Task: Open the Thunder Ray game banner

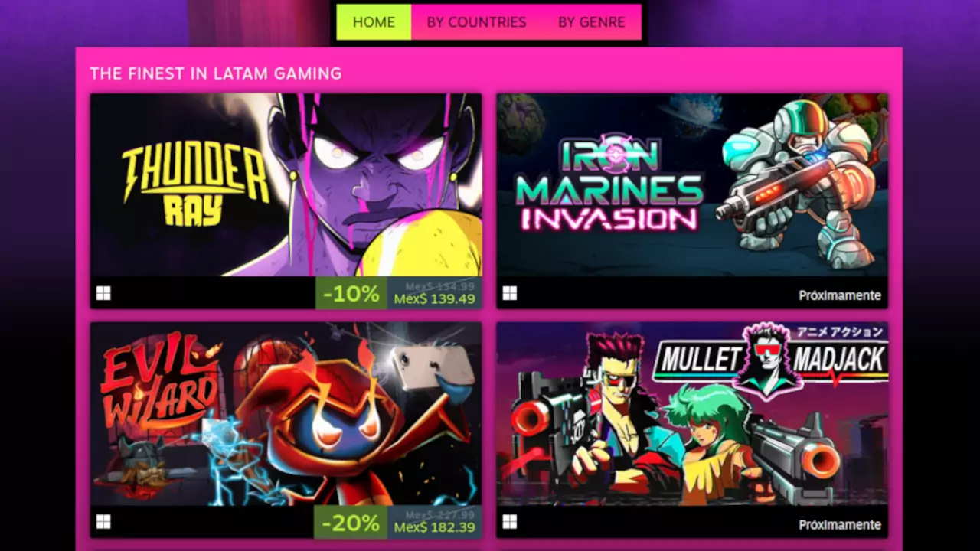Action: 286,184
